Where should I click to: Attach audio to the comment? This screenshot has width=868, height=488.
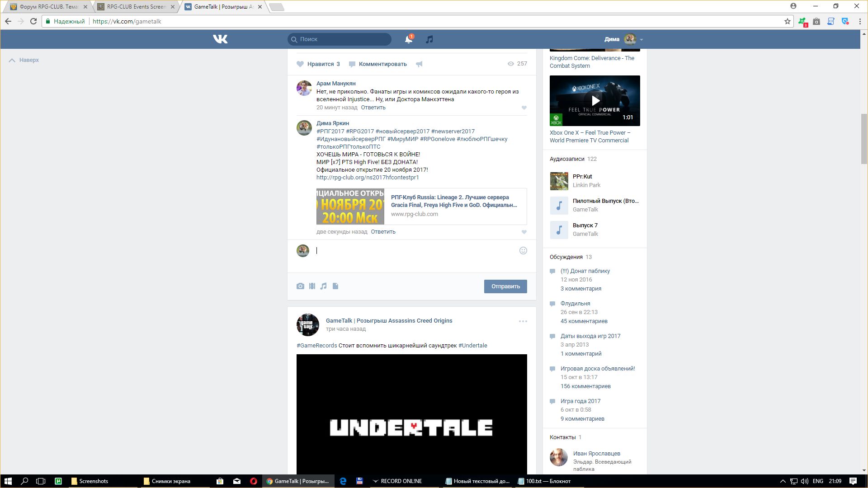coord(323,286)
